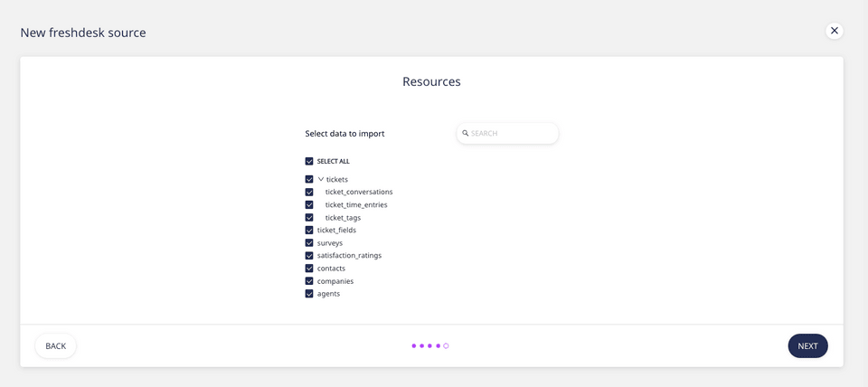Screen dimensions: 868x387
Task: Toggle the Select All checkbox
Action: click(x=309, y=161)
